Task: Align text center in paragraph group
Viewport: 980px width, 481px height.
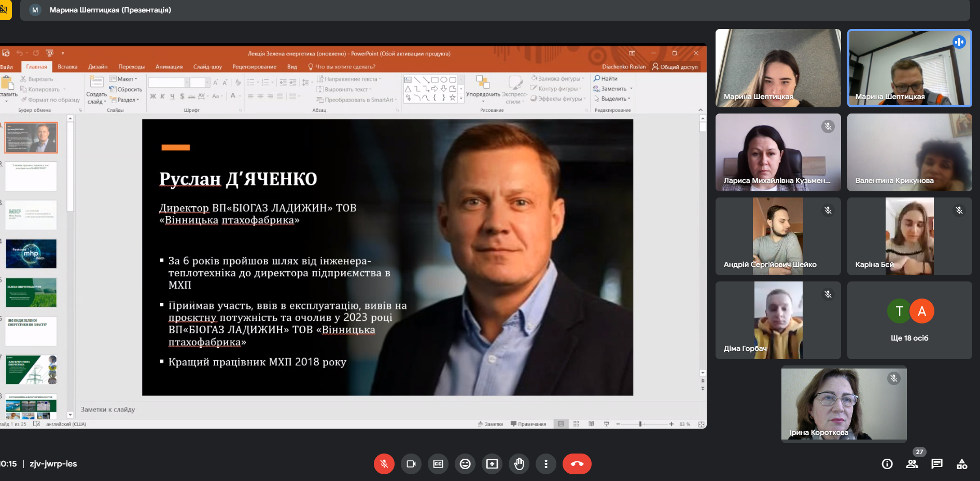Action: (x=260, y=96)
